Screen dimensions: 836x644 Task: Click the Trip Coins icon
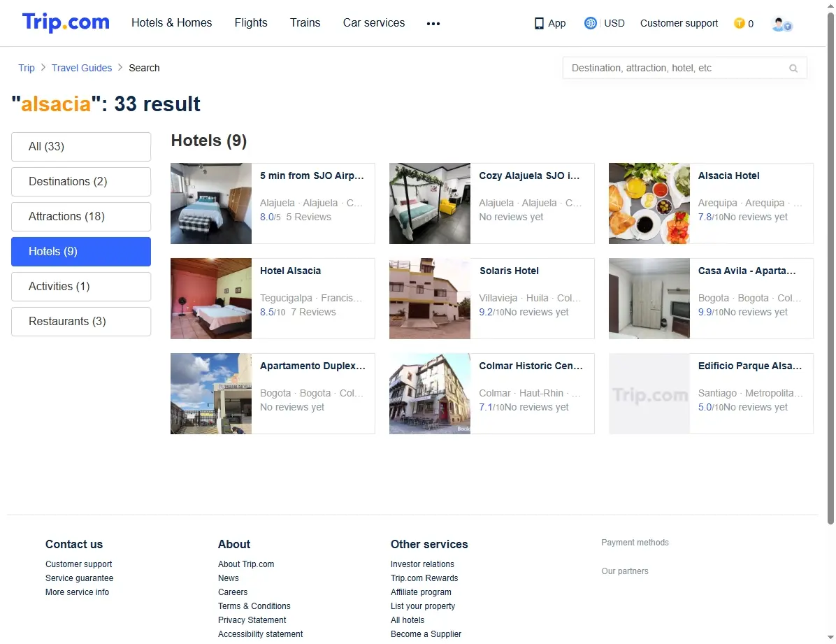[x=739, y=23]
